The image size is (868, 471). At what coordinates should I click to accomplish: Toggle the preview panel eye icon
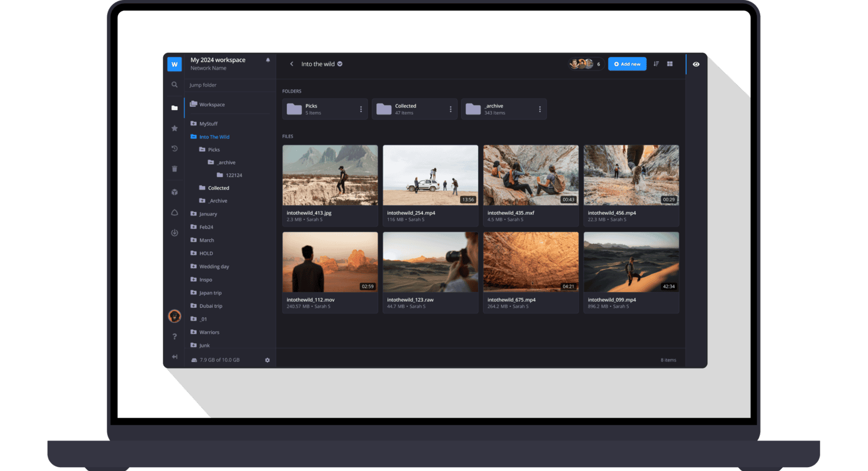[696, 64]
